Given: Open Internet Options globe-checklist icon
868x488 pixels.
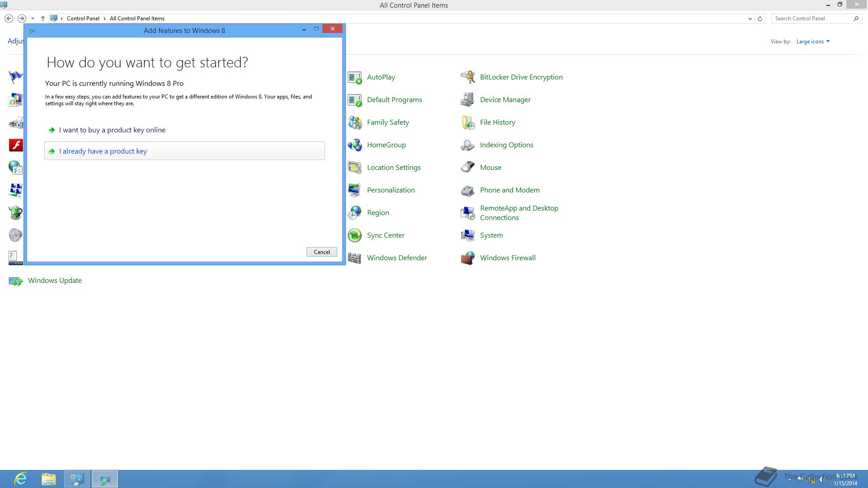Looking at the screenshot, I should [15, 168].
